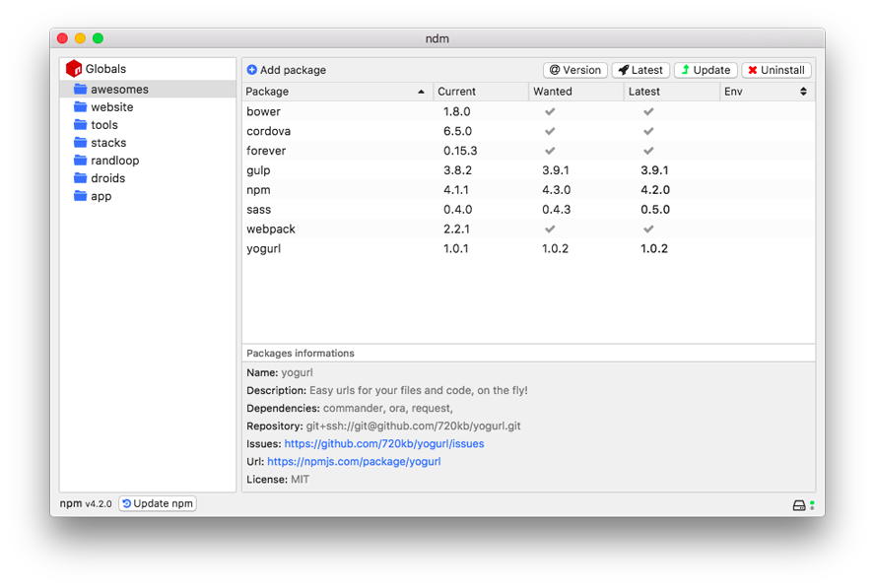Click the awesomes folder icon
This screenshot has height=588, width=875.
click(81, 89)
